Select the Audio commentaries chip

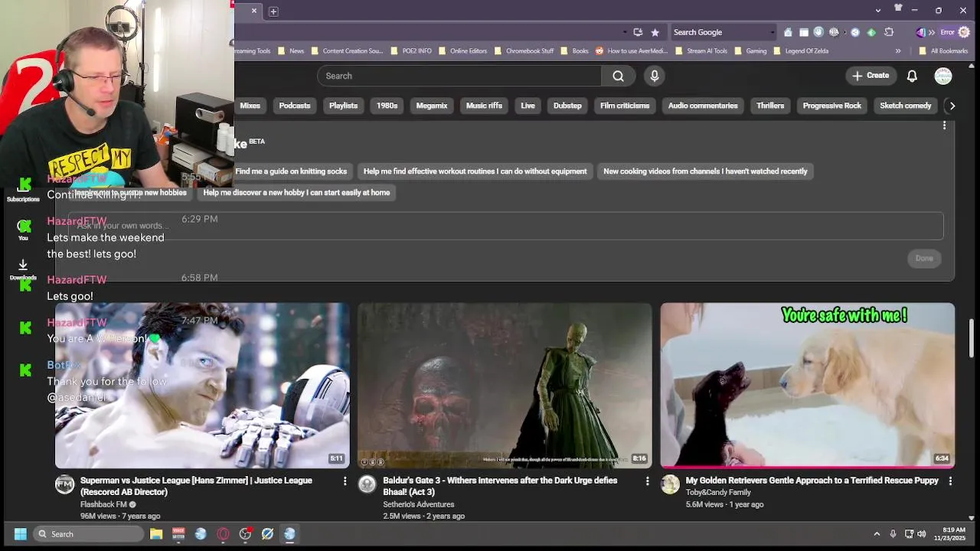[x=703, y=106]
